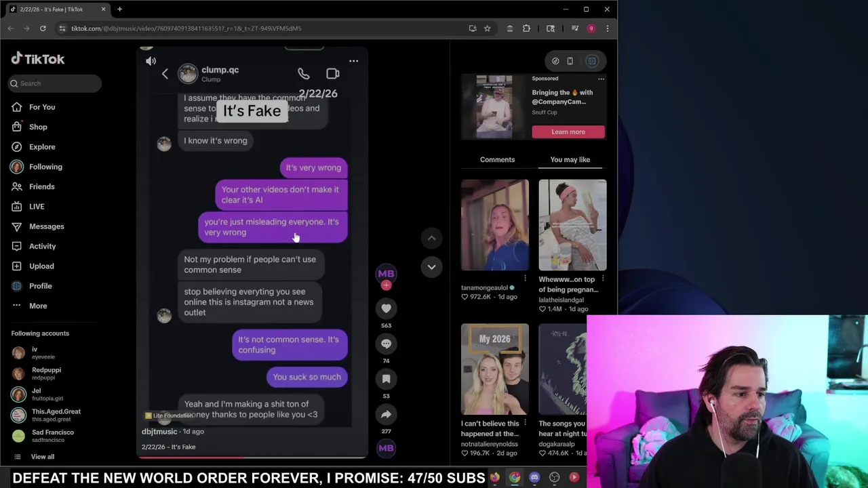The image size is (868, 488).
Task: Go to the previous video with the up arrow
Action: pos(431,238)
